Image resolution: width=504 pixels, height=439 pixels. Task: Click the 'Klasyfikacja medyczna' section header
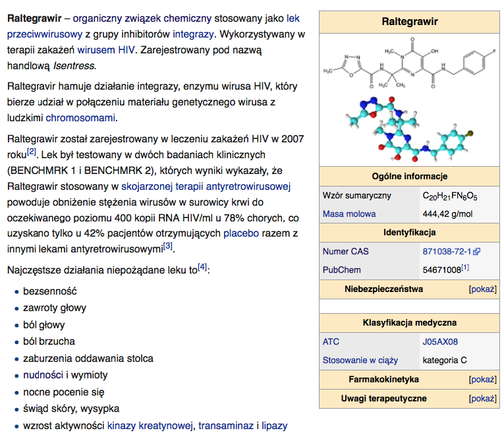click(410, 322)
